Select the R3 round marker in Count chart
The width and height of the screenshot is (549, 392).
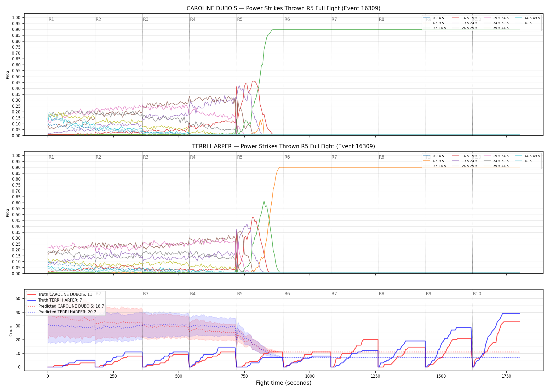tap(146, 294)
